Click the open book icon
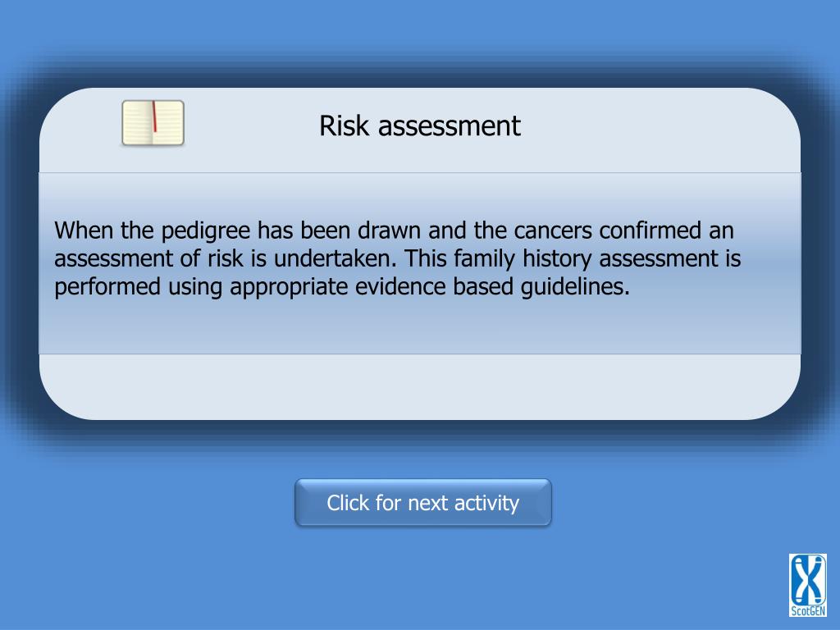 pyautogui.click(x=153, y=123)
